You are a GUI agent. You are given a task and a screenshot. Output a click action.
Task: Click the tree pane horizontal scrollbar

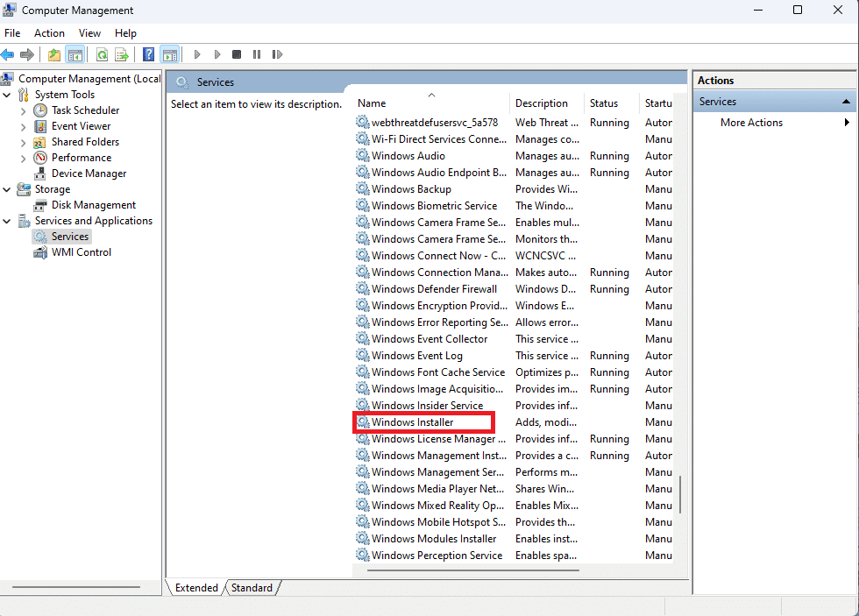click(76, 587)
